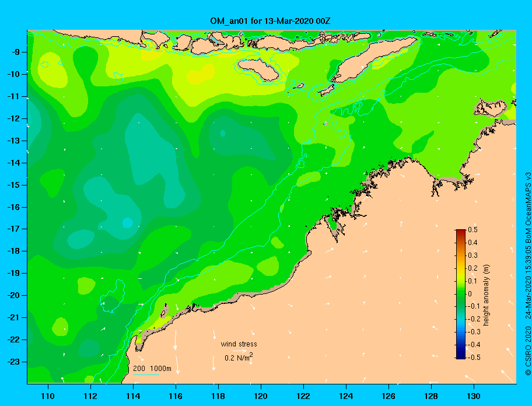Click the '0.2 N/m2' wind scale text
Image resolution: width=532 pixels, height=406 pixels.
(239, 358)
